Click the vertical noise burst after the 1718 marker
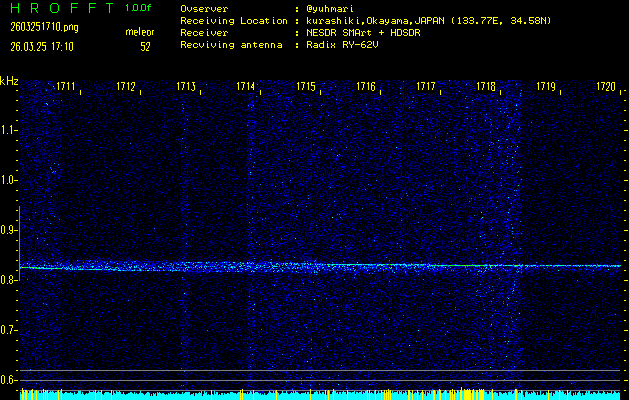 pyautogui.click(x=515, y=237)
